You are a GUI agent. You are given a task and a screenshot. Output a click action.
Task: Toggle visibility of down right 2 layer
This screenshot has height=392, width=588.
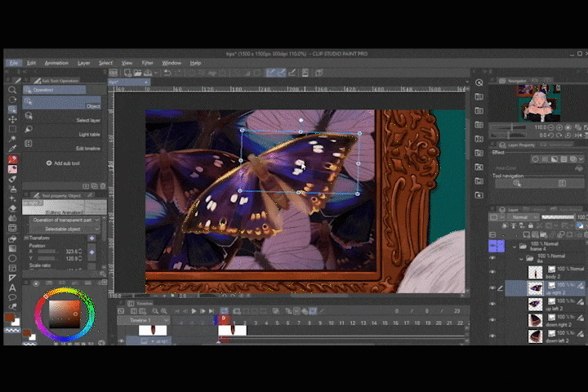[x=492, y=320]
